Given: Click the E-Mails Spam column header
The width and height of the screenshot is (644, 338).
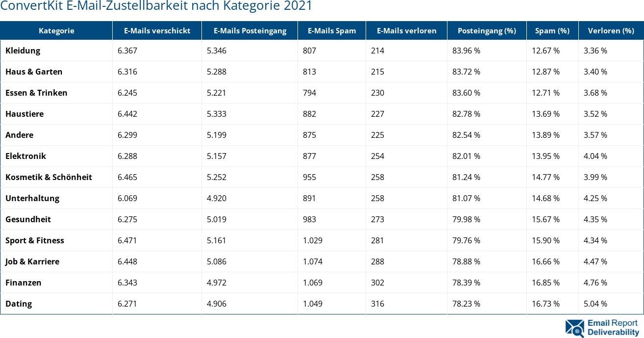Looking at the screenshot, I should [x=332, y=30].
